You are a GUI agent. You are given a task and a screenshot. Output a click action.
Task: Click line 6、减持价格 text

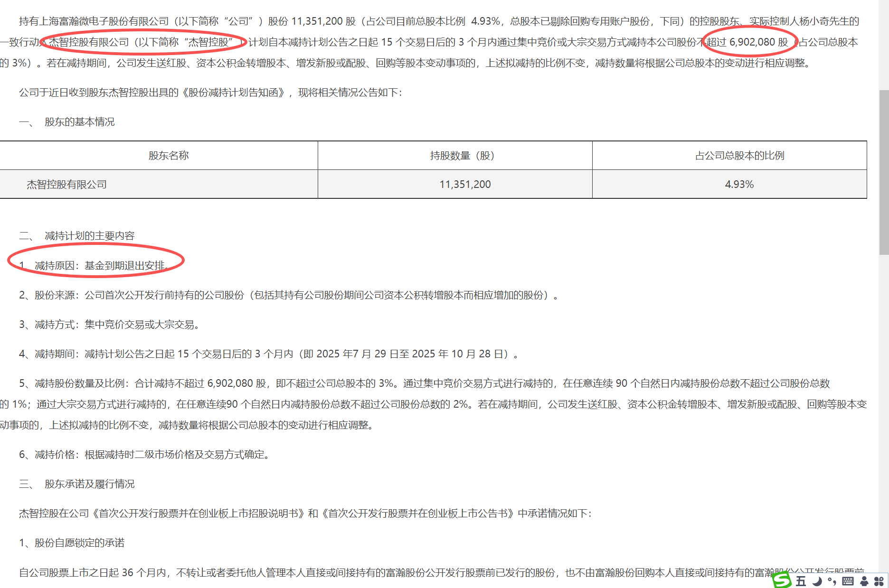click(x=145, y=455)
